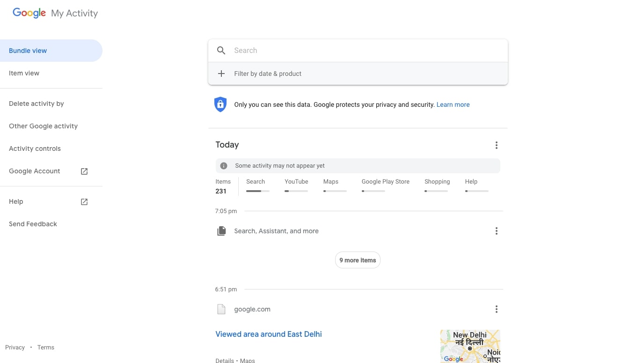Click the Search product usage bar
This screenshot has height=363, width=644.
click(x=258, y=191)
